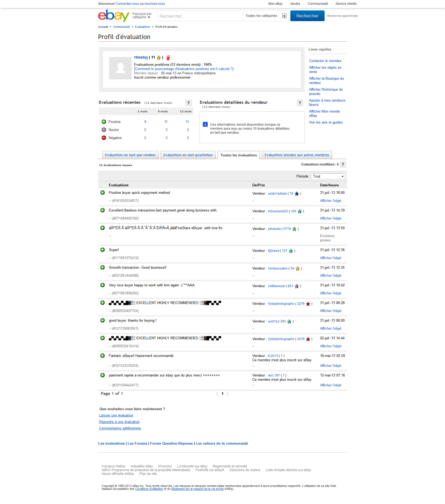
Task: Click the next page arrow in pagination
Action: pos(228,394)
